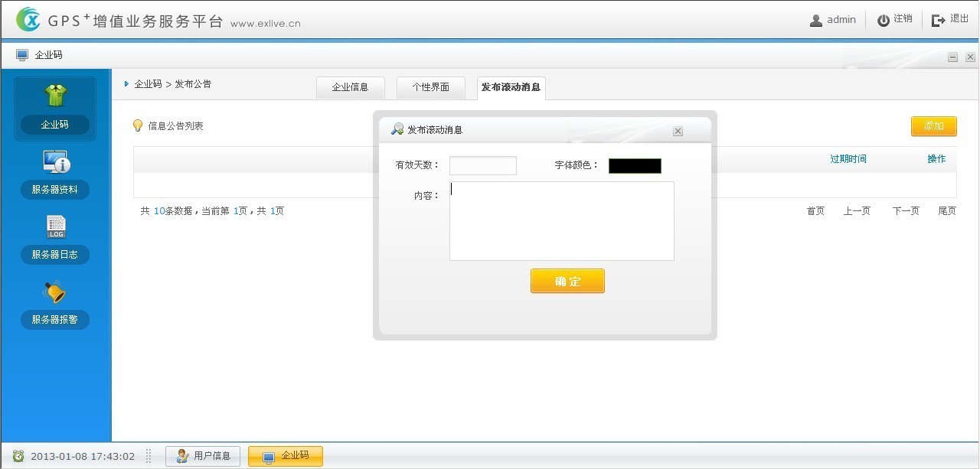The width and height of the screenshot is (980, 469).
Task: Go to 下一页 in pagination
Action: click(905, 211)
